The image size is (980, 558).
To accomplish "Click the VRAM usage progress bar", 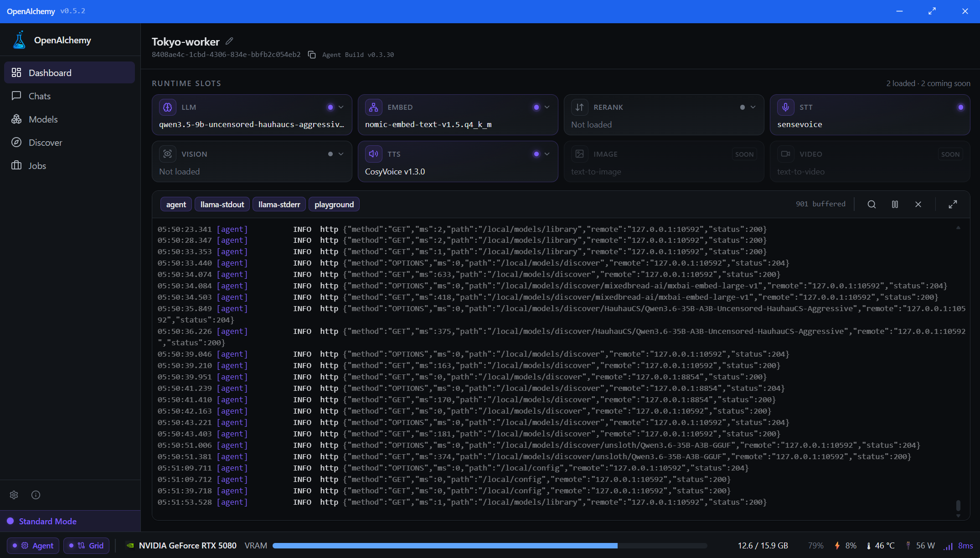I will [x=490, y=546].
